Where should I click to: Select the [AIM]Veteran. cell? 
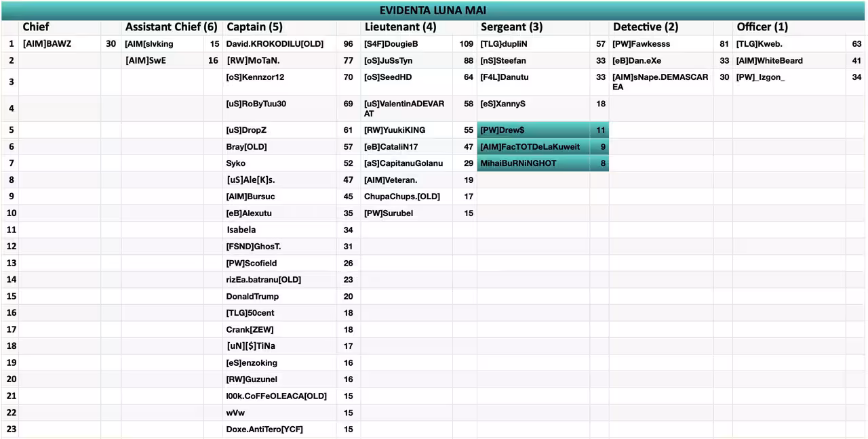point(407,180)
